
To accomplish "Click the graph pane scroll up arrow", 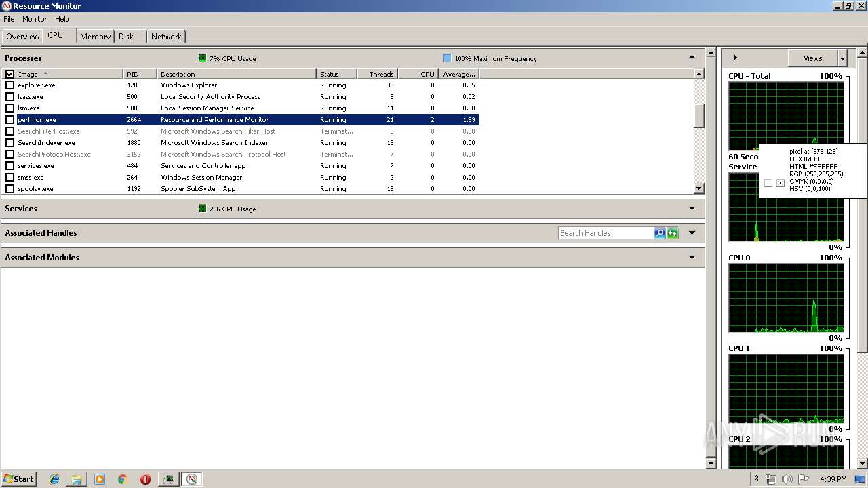I will coord(862,52).
